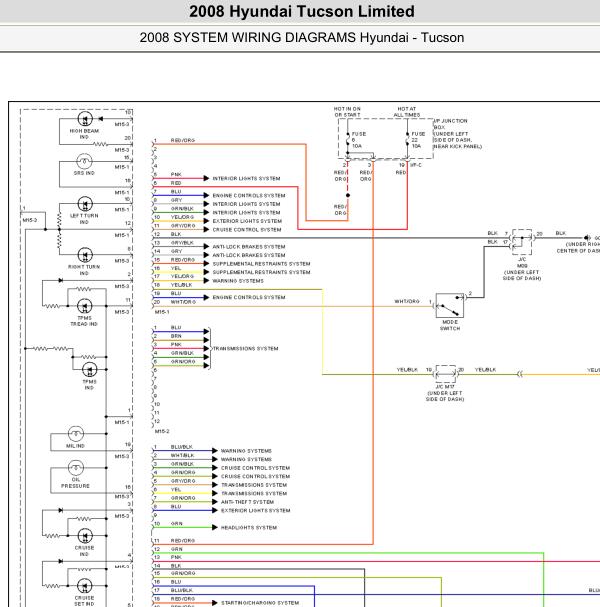
Task: Select the OIL PRESSURE lamp symbol
Action: [x=76, y=468]
